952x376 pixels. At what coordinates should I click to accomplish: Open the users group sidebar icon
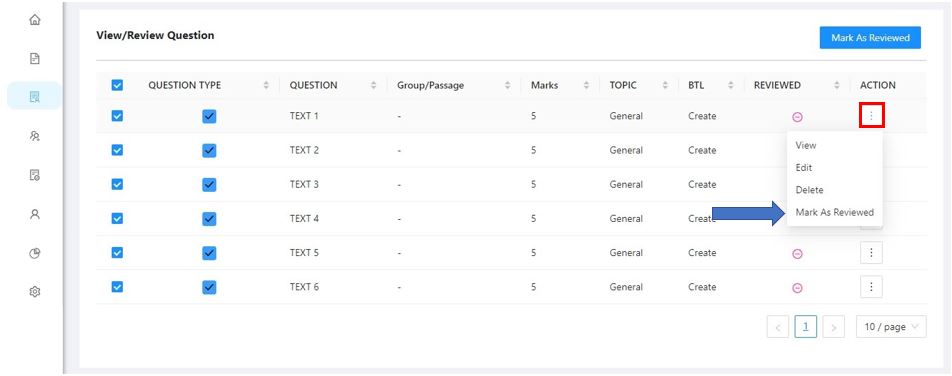point(35,136)
